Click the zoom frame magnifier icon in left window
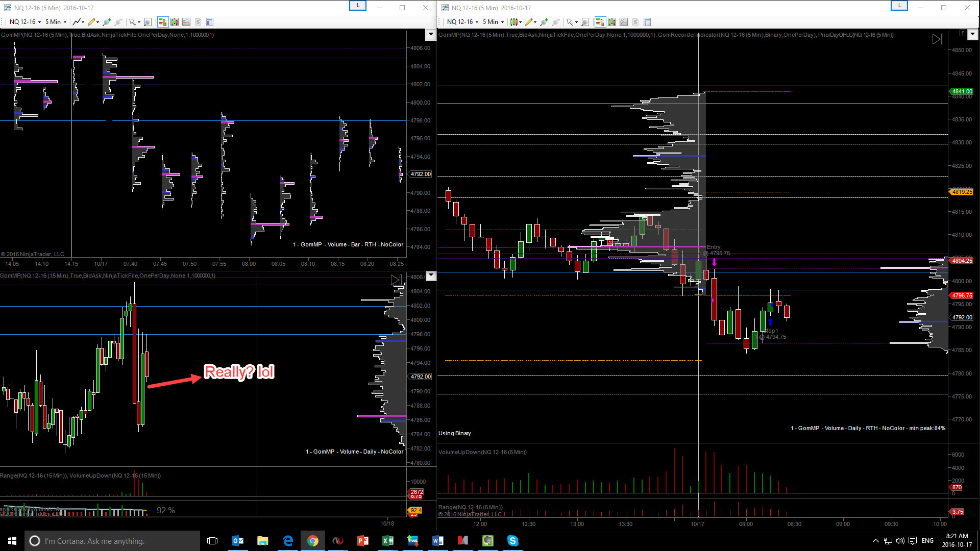Viewport: 980px width, 551px height. click(148, 22)
